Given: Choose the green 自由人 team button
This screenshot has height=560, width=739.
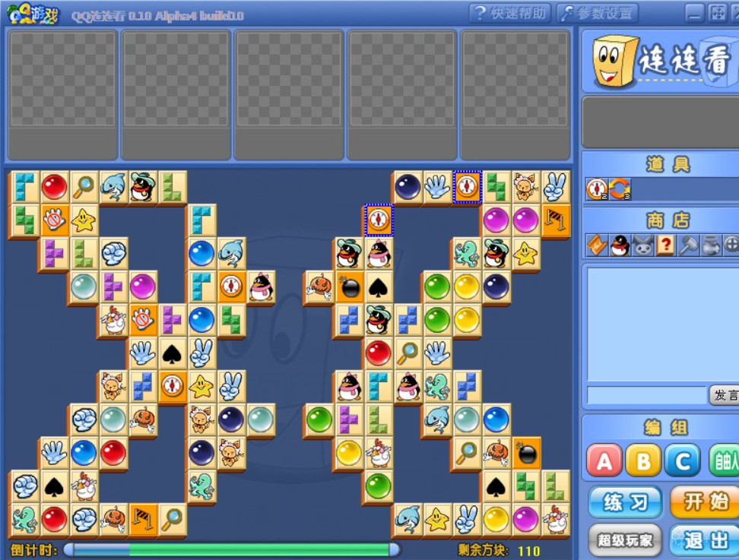Looking at the screenshot, I should (x=724, y=460).
